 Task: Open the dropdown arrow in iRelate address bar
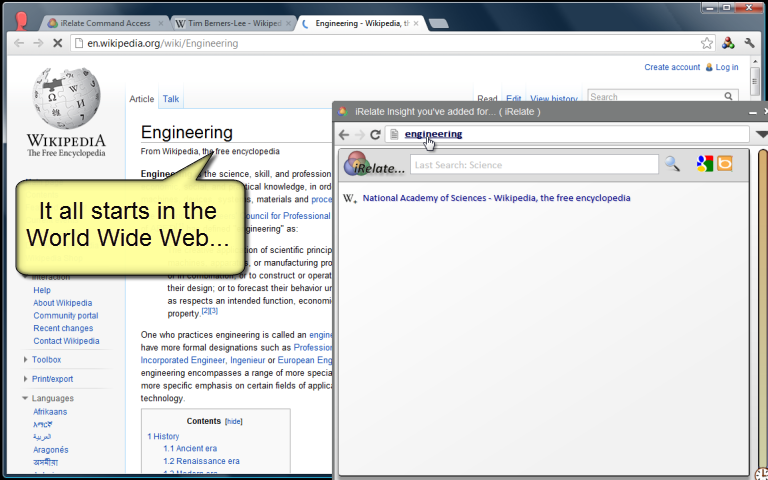[761, 134]
